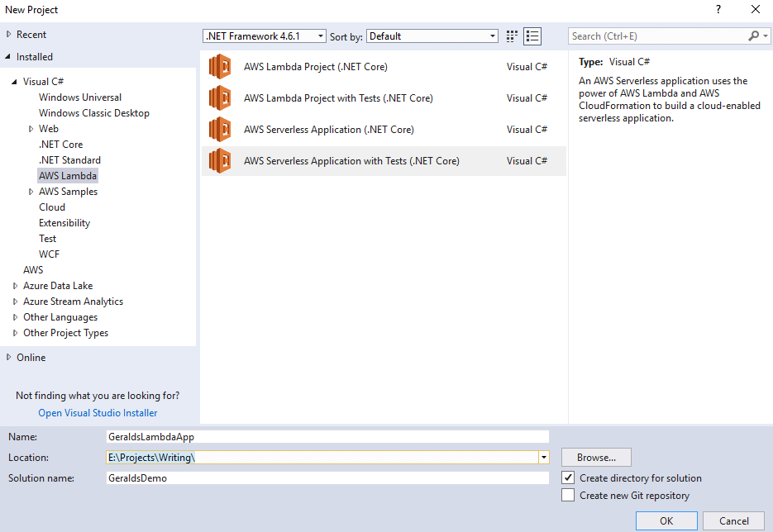
Task: Toggle Create directory for solution checkbox
Action: pos(568,477)
